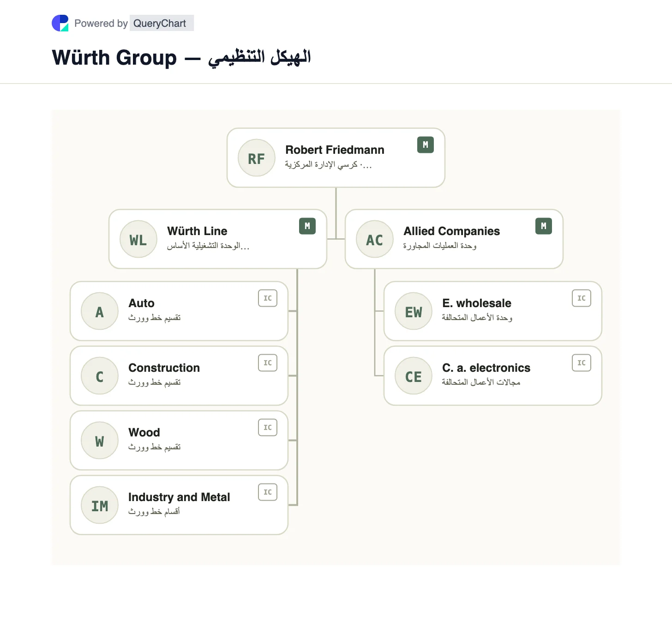This screenshot has width=672, height=617.
Task: Select the Wood division name
Action: point(144,432)
